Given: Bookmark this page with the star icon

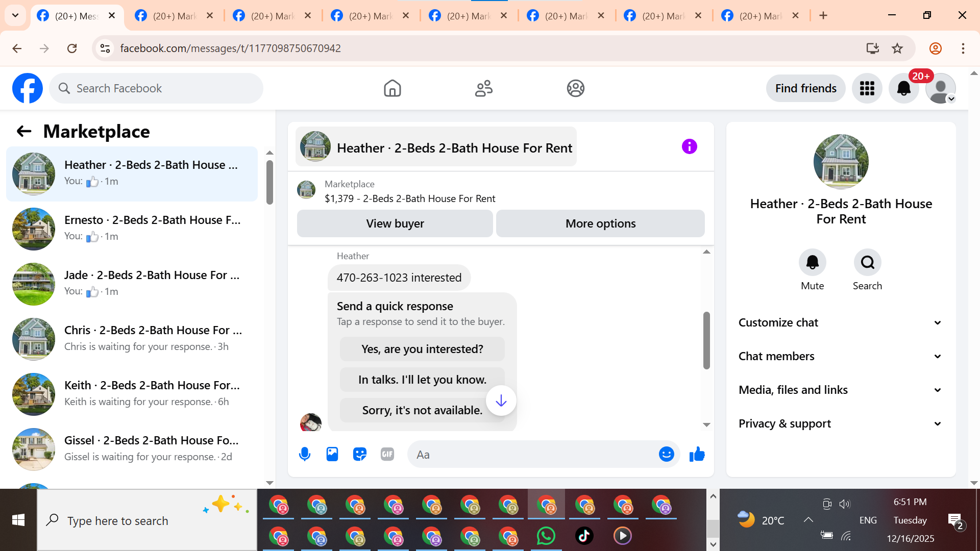Looking at the screenshot, I should click(x=897, y=48).
